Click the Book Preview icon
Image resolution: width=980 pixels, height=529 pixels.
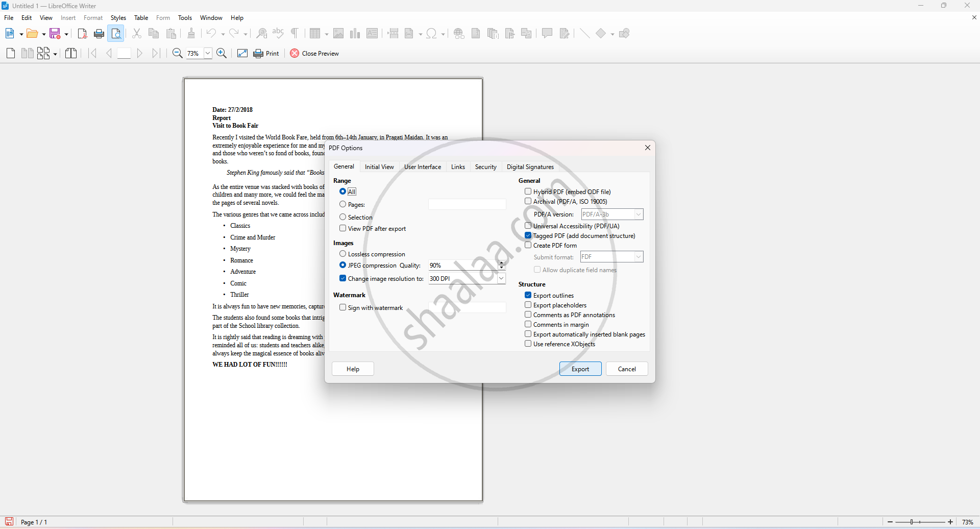71,54
